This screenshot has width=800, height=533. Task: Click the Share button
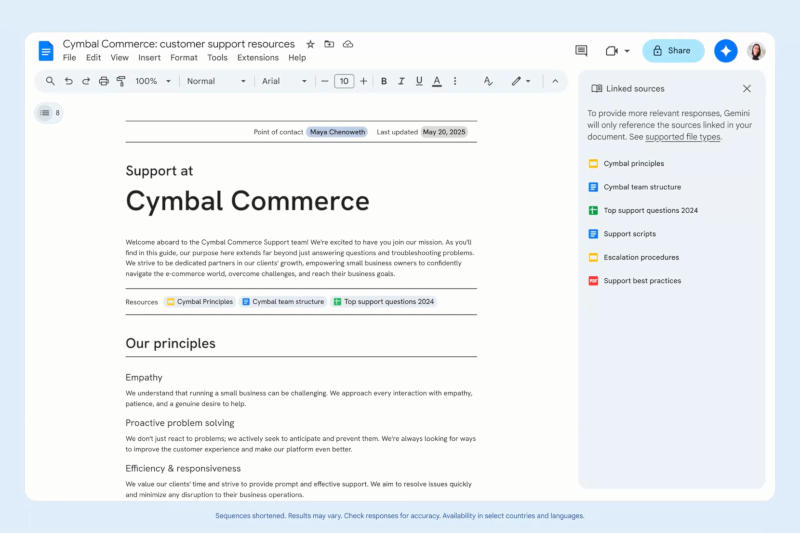pos(673,50)
